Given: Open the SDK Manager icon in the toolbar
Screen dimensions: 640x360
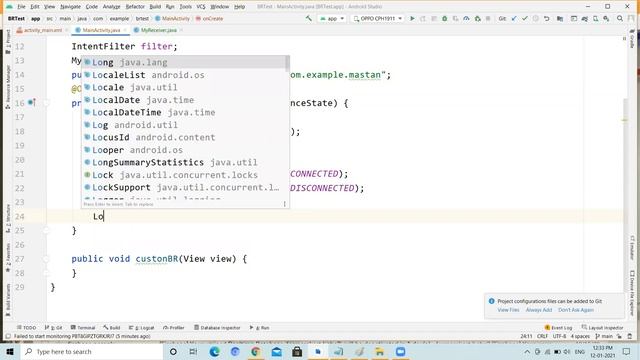Looking at the screenshot, I should coord(606,18).
